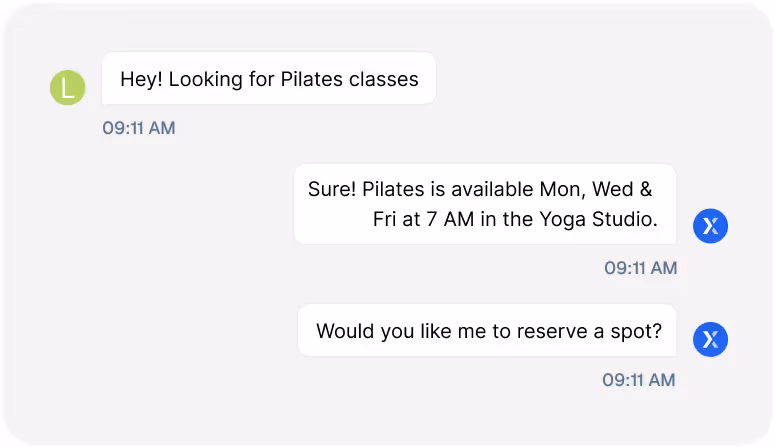Viewport: 775px width, 447px height.
Task: Click the word 'spot?' in last message
Action: click(638, 331)
